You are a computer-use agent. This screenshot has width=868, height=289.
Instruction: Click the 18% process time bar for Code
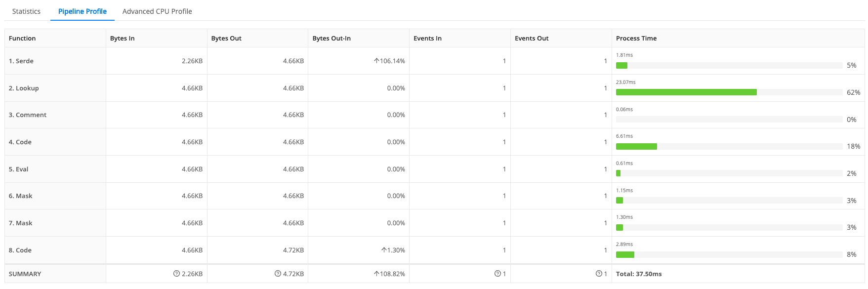click(x=636, y=146)
